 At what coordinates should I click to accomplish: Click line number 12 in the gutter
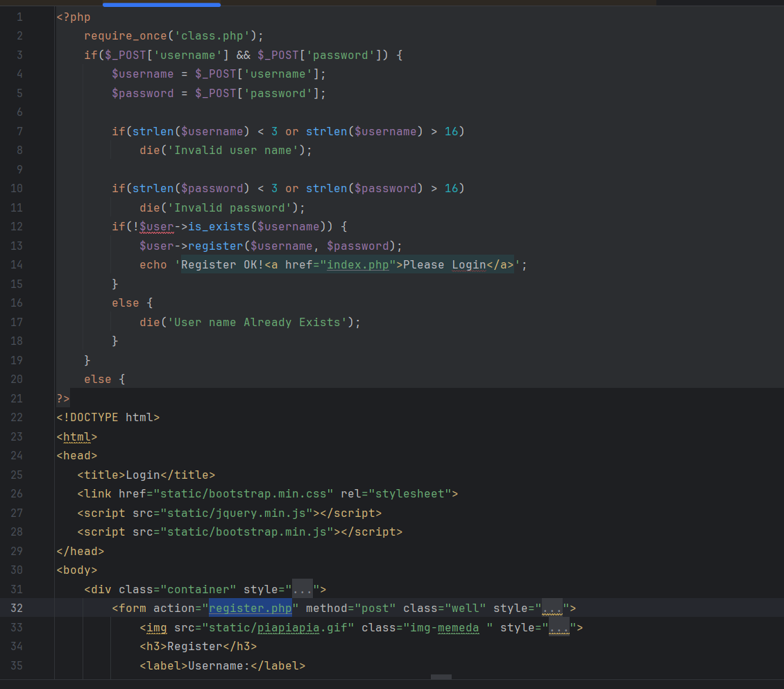tap(17, 227)
